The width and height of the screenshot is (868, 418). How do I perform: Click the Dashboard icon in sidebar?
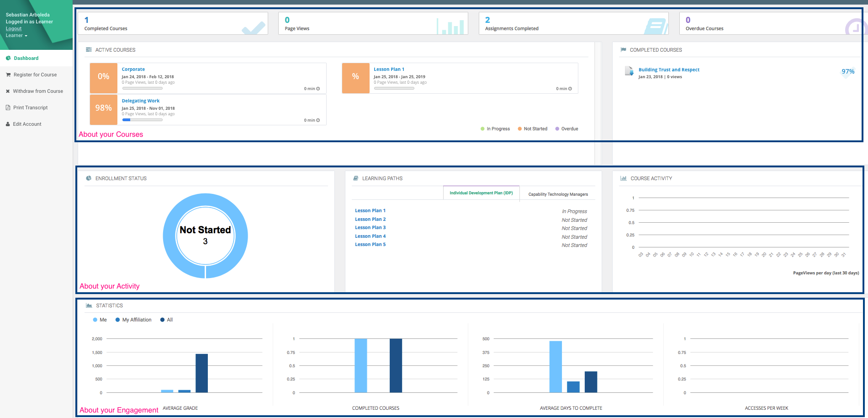tap(8, 58)
